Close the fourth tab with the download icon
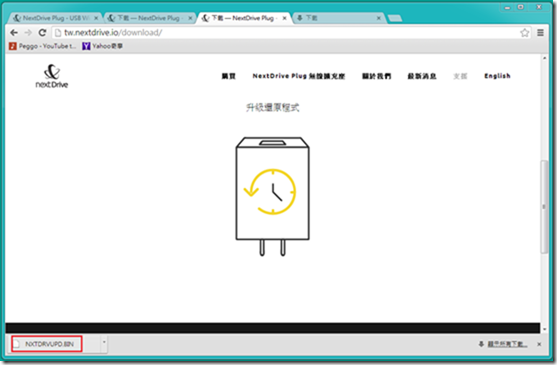Image resolution: width=557 pixels, height=365 pixels. pos(379,18)
